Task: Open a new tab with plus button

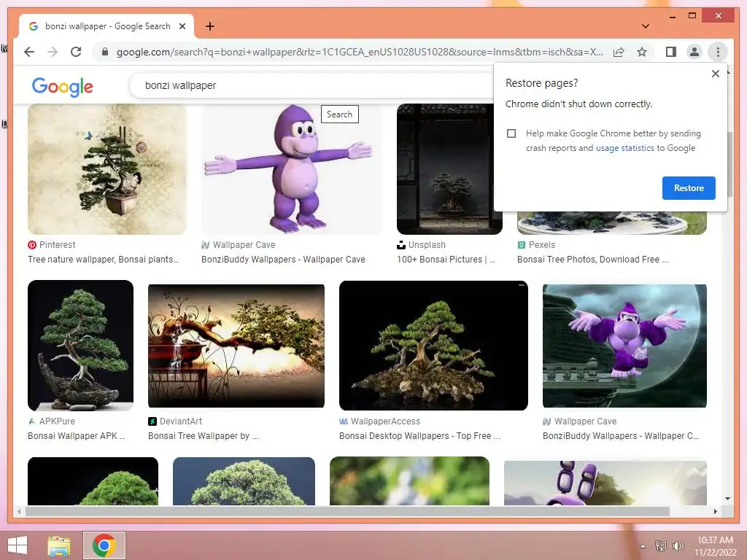Action: point(209,27)
